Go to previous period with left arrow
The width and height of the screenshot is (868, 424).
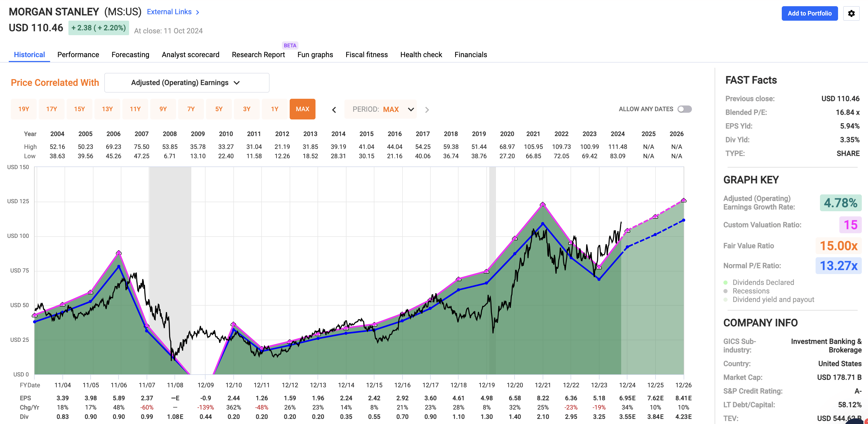pos(334,110)
